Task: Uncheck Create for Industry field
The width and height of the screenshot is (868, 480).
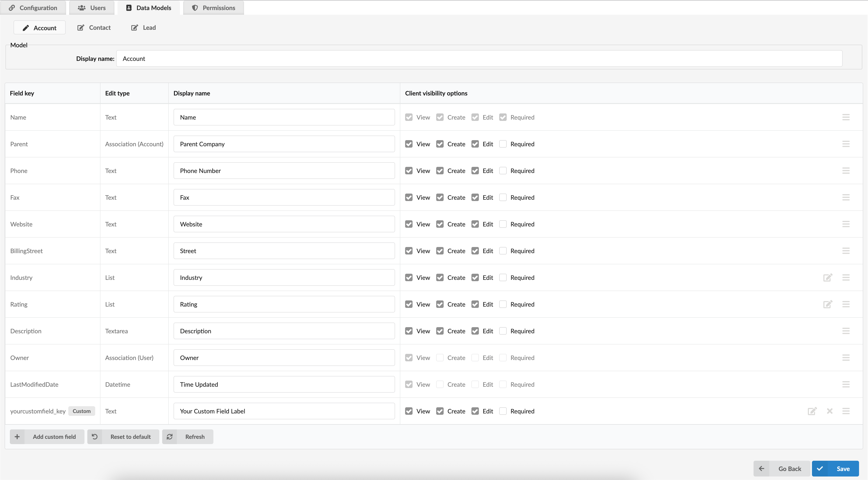Action: [440, 277]
